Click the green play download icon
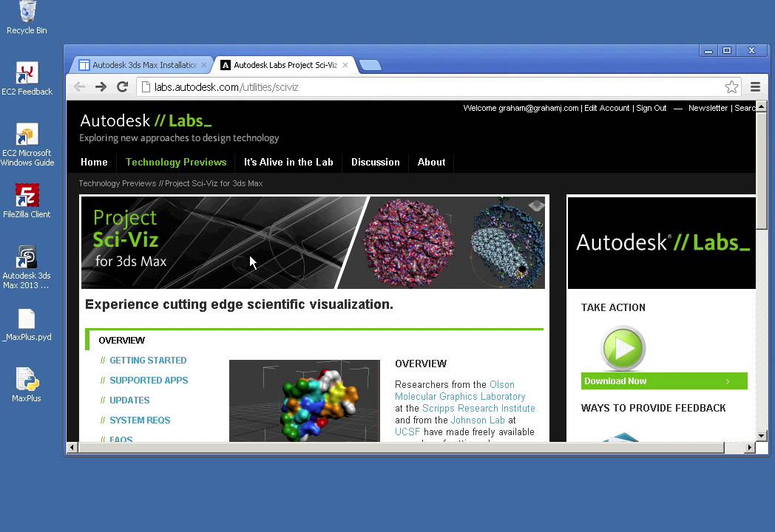Screen dimensions: 775x532 point(623,348)
